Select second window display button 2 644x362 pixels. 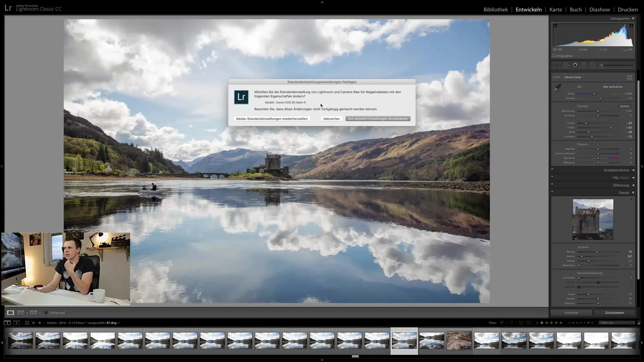(16, 323)
